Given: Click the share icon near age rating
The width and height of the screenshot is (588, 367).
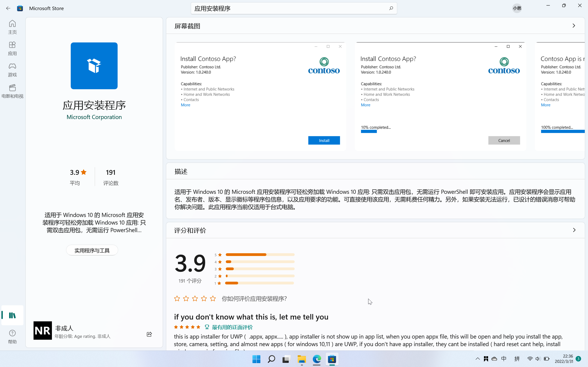Looking at the screenshot, I should point(149,334).
